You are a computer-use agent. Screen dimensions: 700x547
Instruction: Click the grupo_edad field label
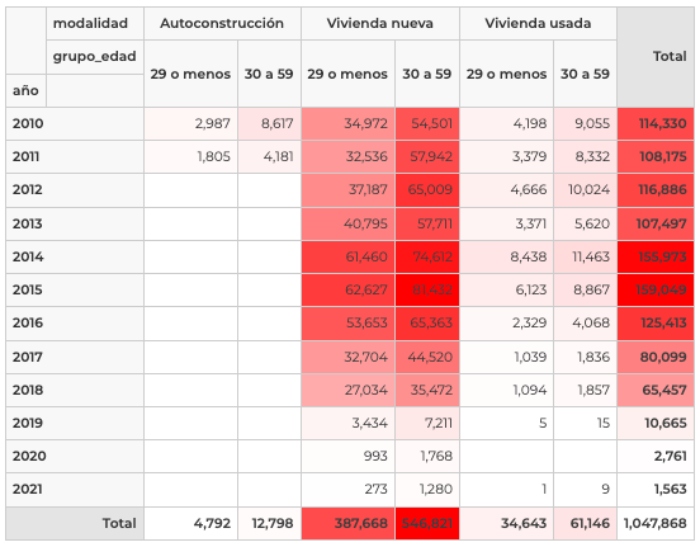(94, 57)
